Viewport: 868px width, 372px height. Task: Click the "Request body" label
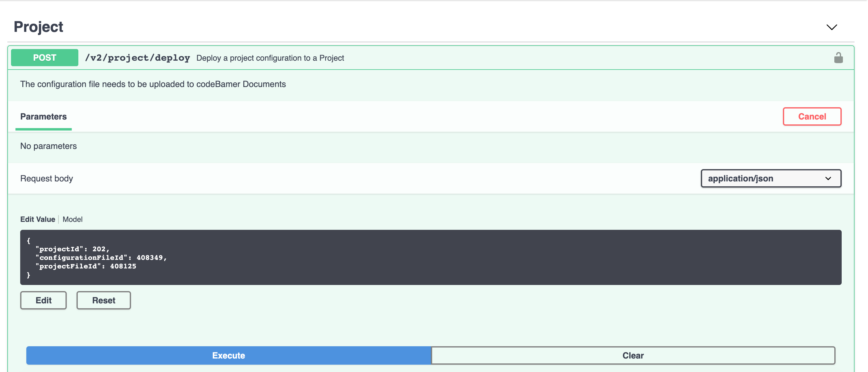(x=47, y=178)
